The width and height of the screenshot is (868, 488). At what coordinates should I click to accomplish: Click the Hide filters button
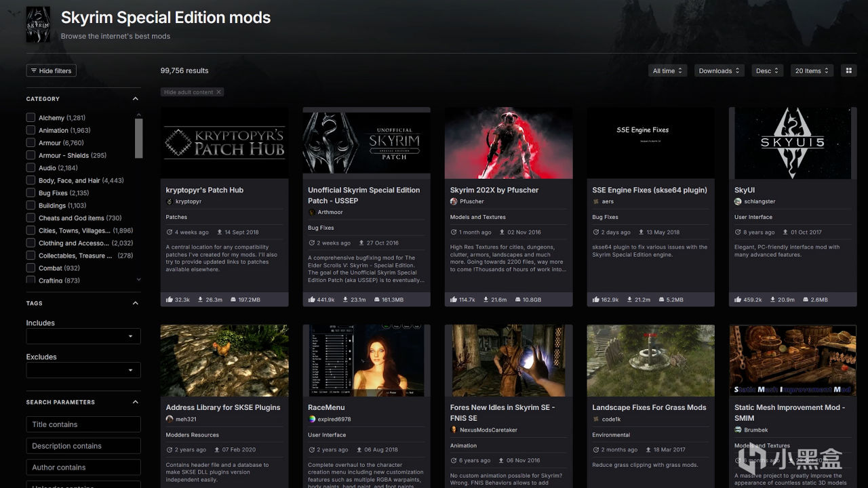(51, 70)
